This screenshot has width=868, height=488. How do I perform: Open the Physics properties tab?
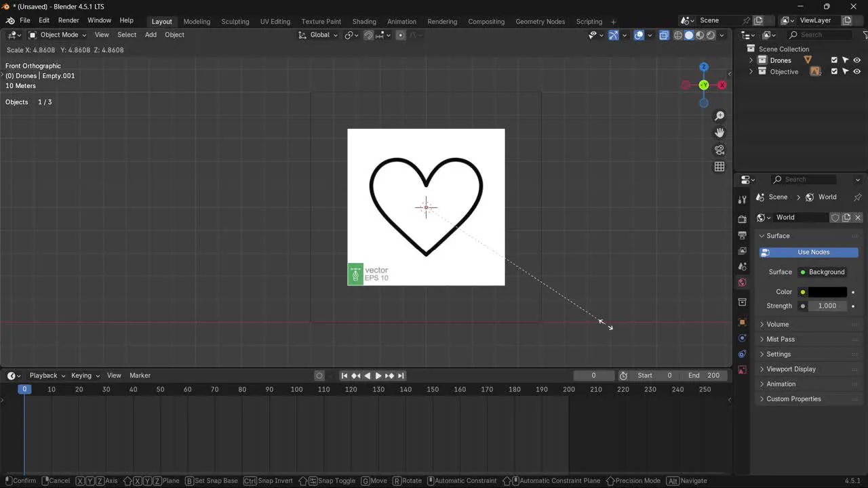click(x=742, y=338)
